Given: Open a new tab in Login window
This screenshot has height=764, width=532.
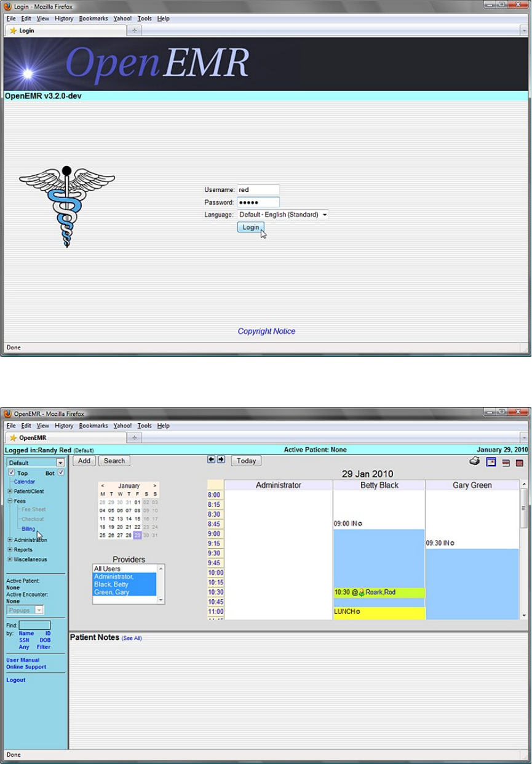Looking at the screenshot, I should (x=134, y=30).
